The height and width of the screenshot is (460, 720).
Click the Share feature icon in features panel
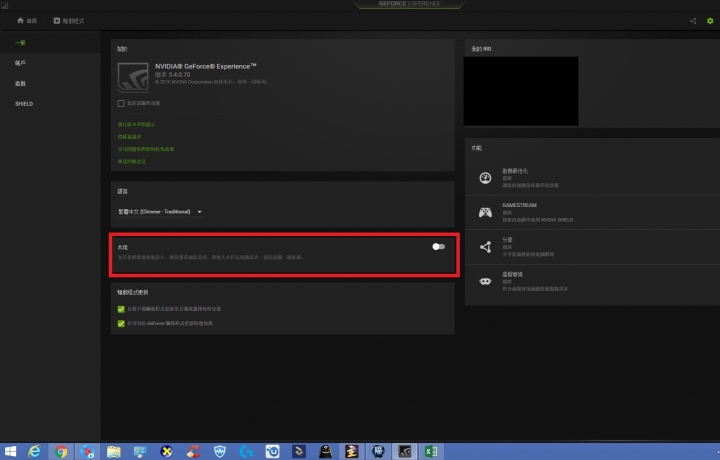pos(485,247)
